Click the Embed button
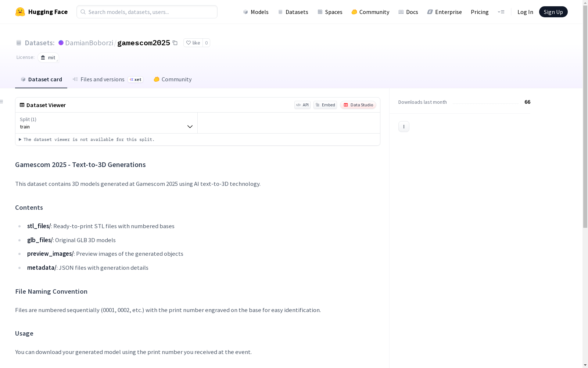The width and height of the screenshot is (588, 368). pyautogui.click(x=325, y=105)
